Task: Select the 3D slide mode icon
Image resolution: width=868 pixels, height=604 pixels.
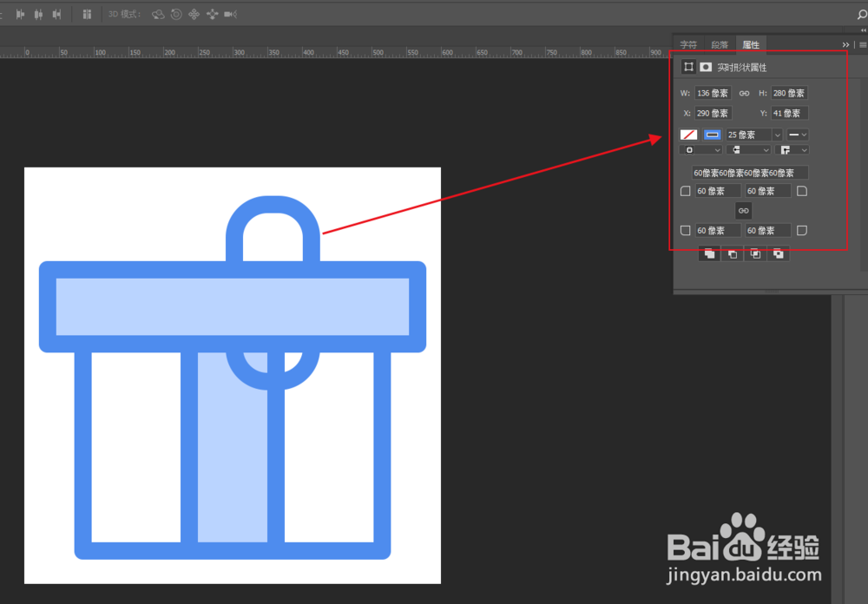Action: 212,15
